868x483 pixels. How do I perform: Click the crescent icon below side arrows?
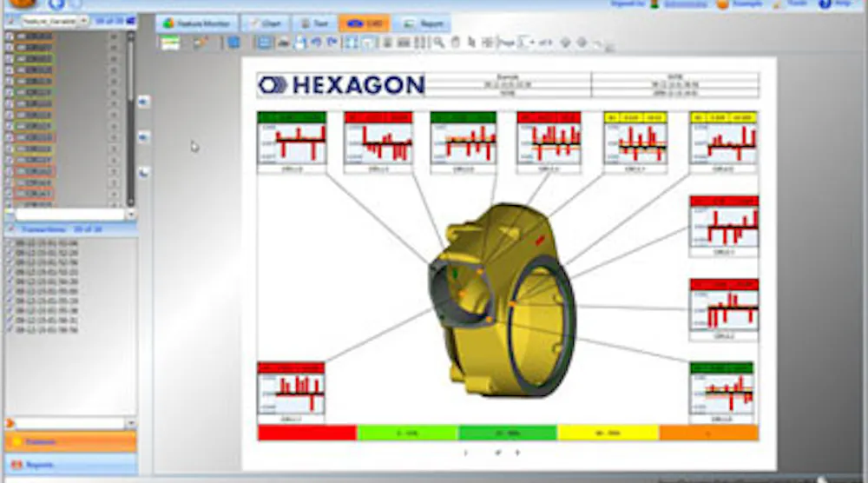click(143, 173)
